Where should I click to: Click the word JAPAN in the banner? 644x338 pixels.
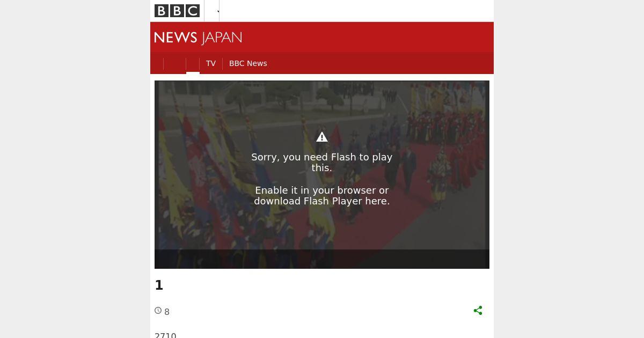coord(222,38)
